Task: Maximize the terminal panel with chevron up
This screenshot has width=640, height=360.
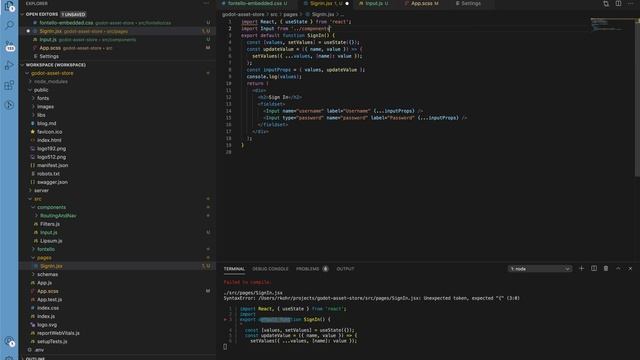Action: click(618, 269)
